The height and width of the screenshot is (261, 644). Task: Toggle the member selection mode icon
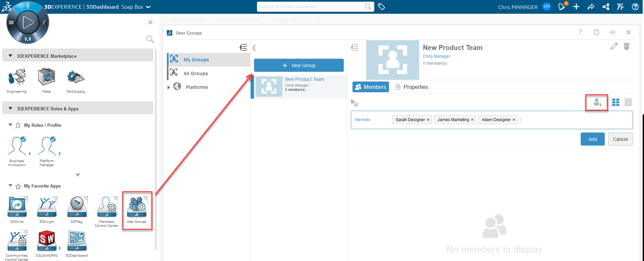(x=355, y=103)
